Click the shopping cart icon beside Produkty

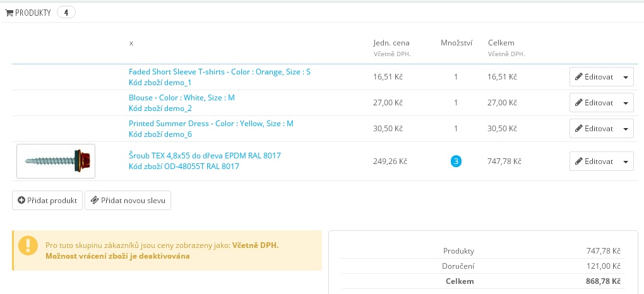coord(9,13)
